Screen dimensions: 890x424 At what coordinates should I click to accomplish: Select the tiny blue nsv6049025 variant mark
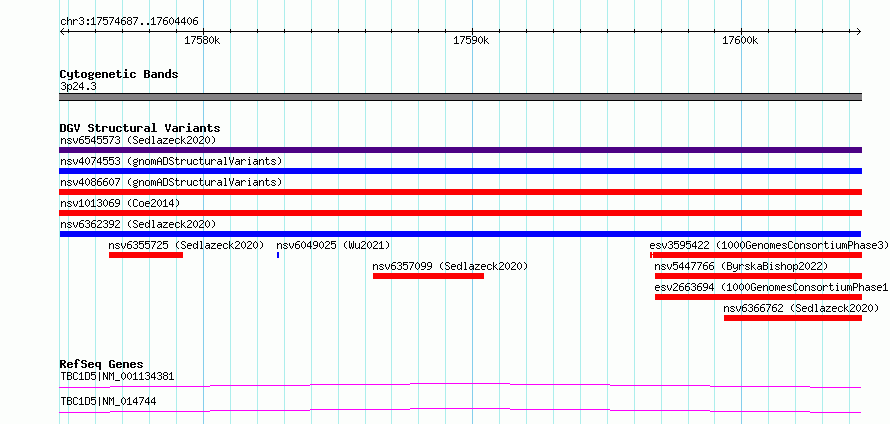278,255
